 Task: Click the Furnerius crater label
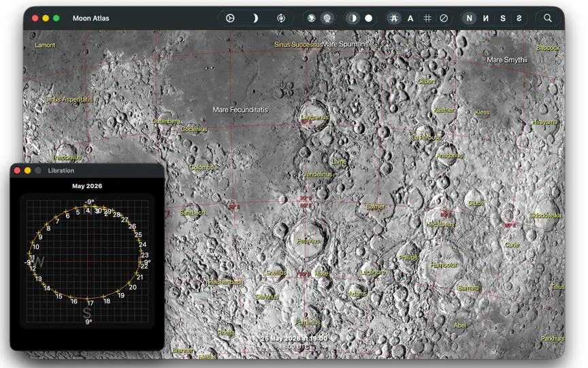coord(308,322)
